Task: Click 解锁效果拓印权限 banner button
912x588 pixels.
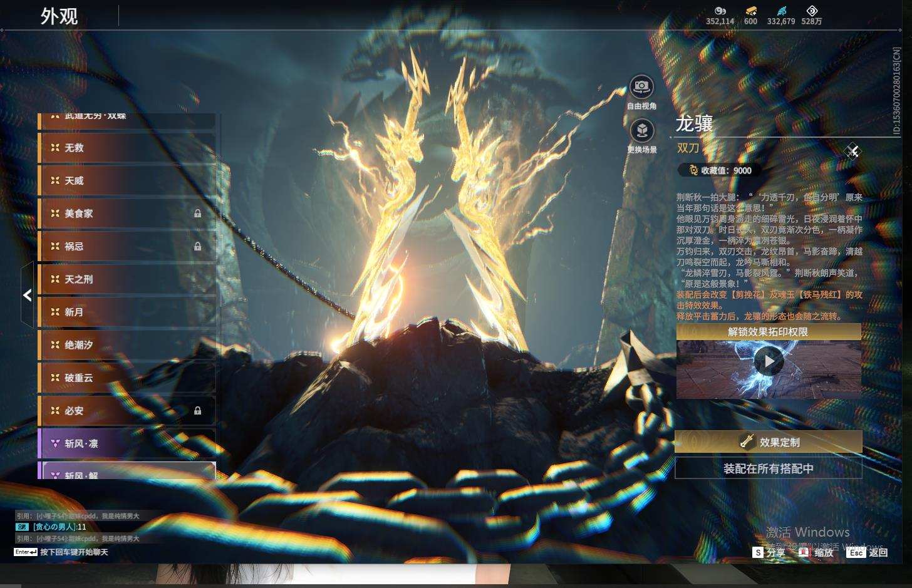Action: pos(769,332)
